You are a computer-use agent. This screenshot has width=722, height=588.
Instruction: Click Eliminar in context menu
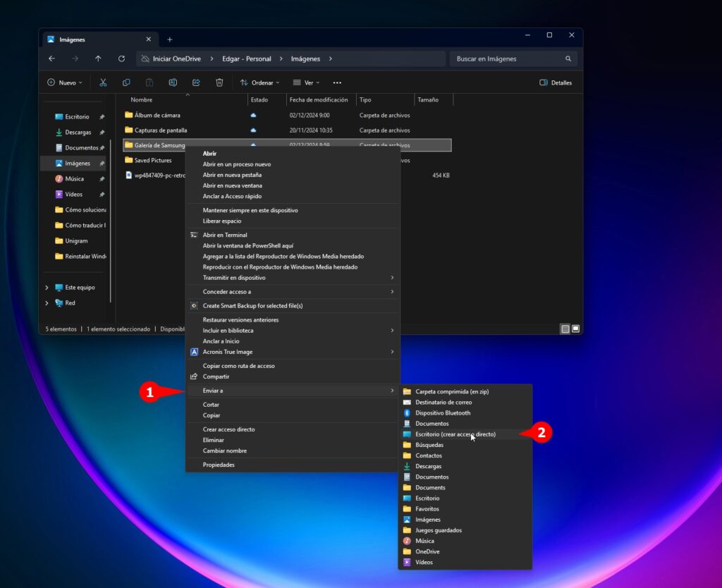point(293,440)
